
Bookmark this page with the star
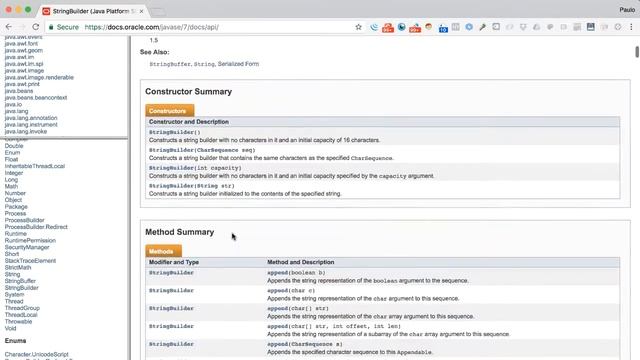tap(358, 27)
